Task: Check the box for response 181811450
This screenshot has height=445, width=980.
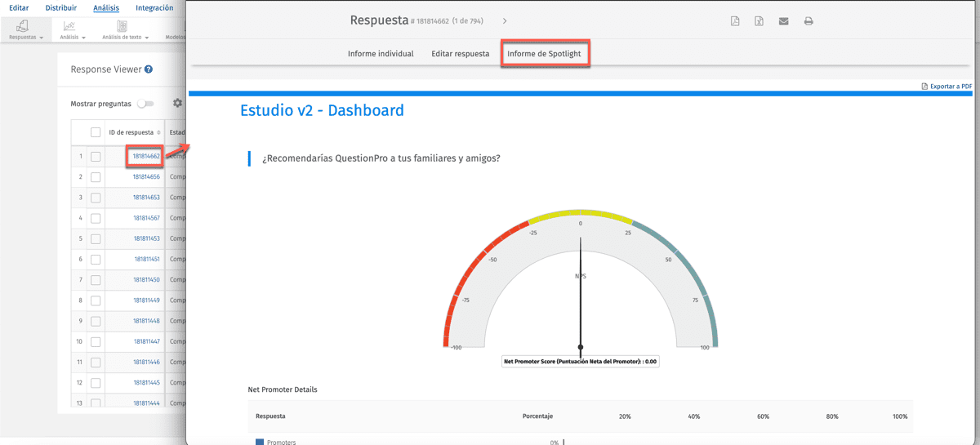Action: point(96,279)
